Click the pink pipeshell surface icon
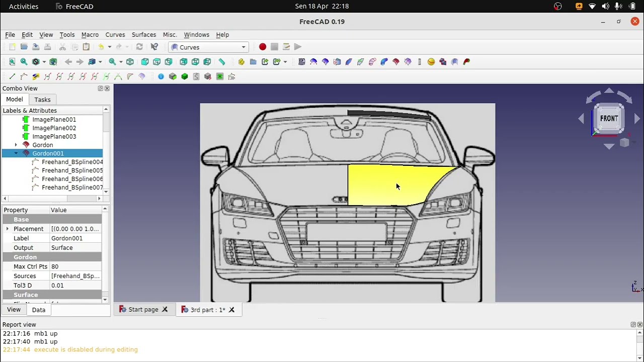The height and width of the screenshot is (362, 644). (372, 62)
